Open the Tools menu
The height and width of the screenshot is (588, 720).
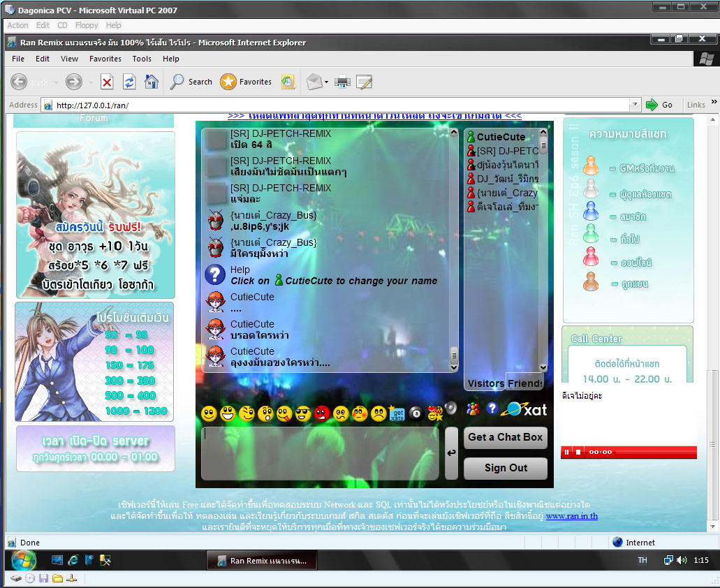[142, 59]
